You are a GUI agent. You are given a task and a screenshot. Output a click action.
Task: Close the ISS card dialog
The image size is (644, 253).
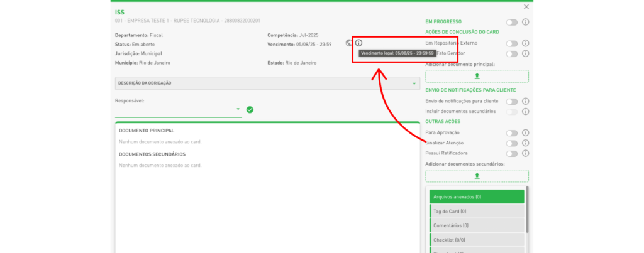point(526,7)
